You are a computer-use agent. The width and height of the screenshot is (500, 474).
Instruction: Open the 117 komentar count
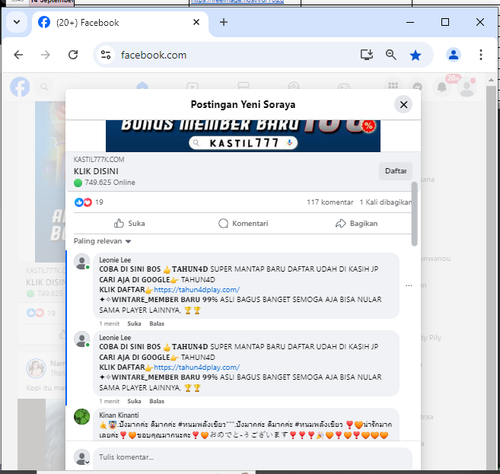[330, 202]
